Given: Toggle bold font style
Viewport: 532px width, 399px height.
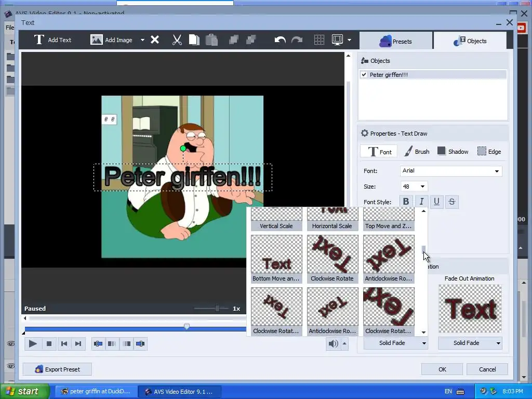Looking at the screenshot, I should (x=406, y=202).
